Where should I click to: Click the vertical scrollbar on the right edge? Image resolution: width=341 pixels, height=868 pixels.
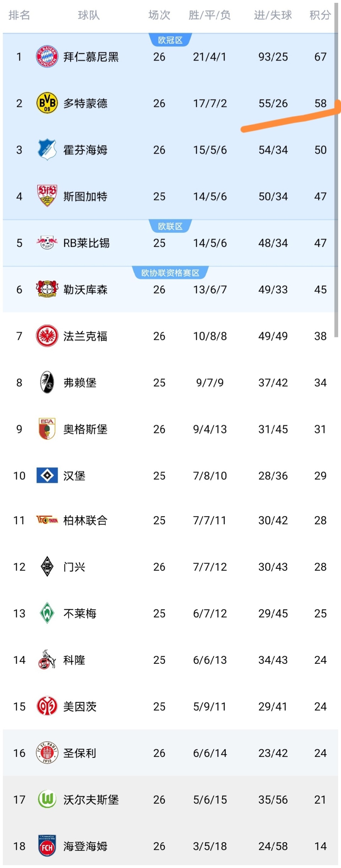coord(336,170)
